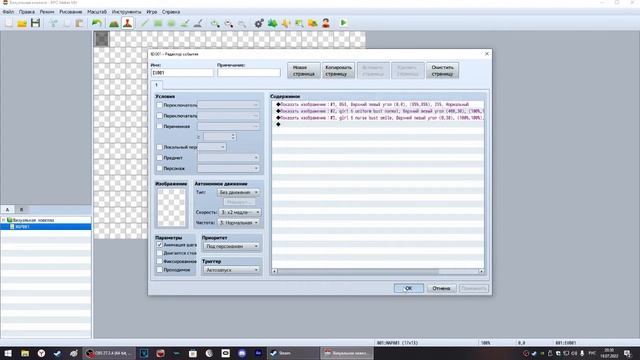
Task: Open the Правка menu
Action: tap(27, 12)
